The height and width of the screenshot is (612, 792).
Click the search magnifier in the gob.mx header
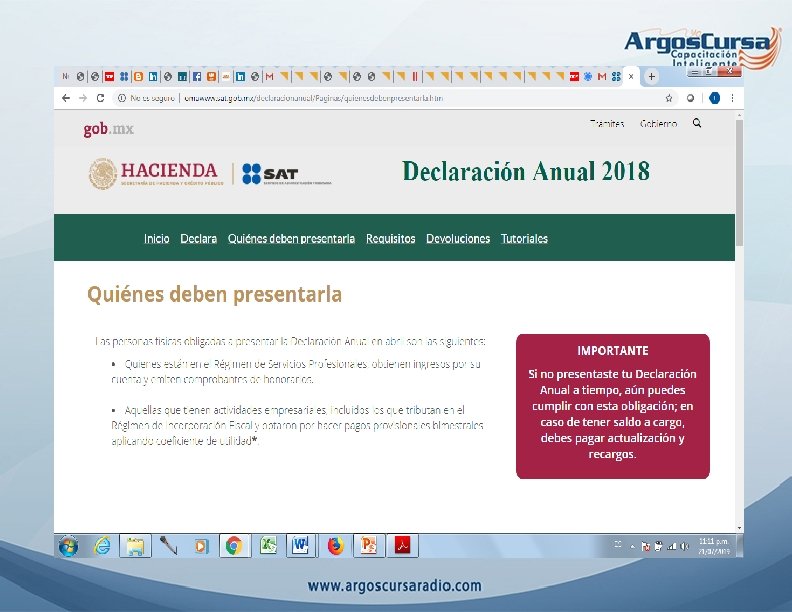click(697, 123)
